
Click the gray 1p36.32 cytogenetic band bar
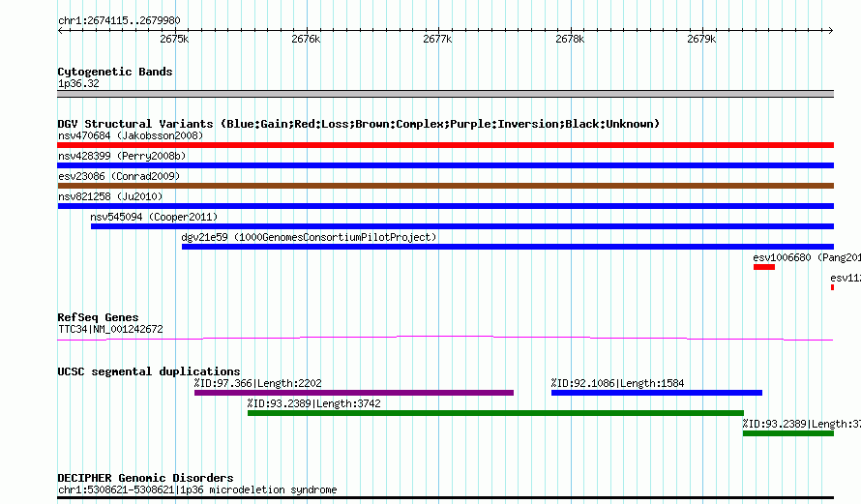coord(445,94)
